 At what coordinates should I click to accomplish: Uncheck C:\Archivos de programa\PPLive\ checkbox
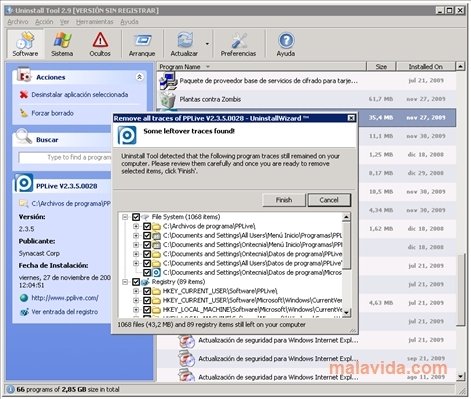pyautogui.click(x=147, y=226)
